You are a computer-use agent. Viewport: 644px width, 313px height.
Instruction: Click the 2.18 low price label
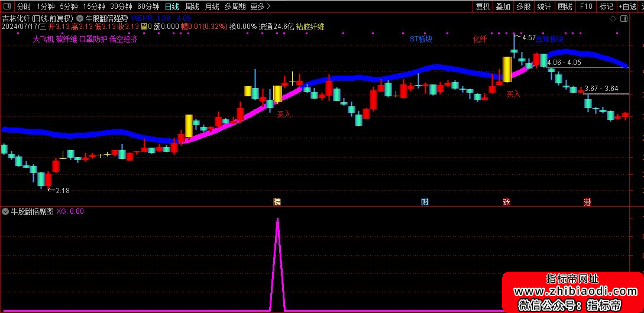point(63,190)
